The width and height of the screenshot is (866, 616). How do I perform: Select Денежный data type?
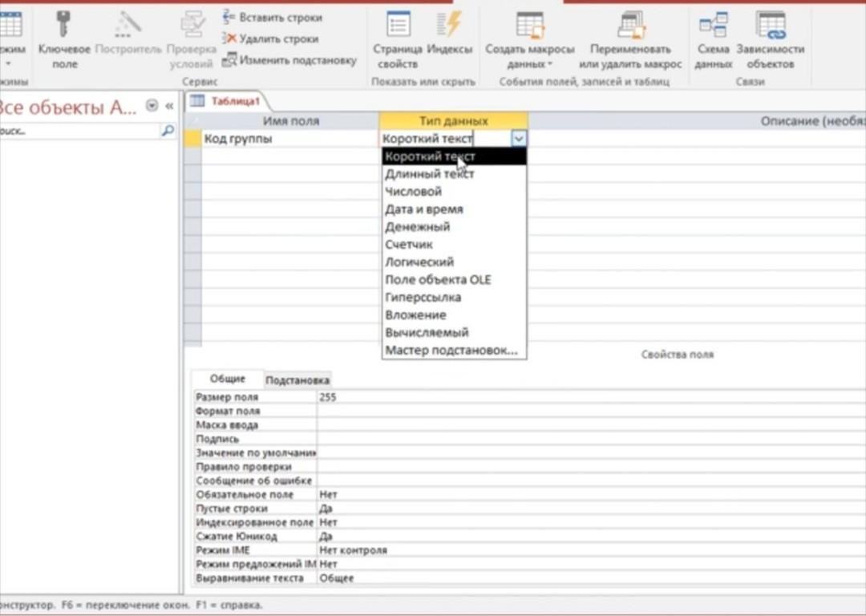tap(454, 227)
